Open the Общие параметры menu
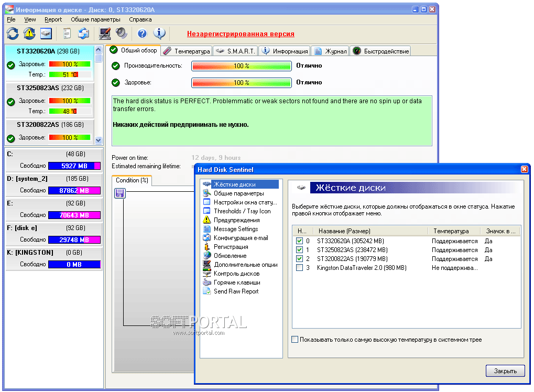The image size is (534, 392). (x=95, y=19)
